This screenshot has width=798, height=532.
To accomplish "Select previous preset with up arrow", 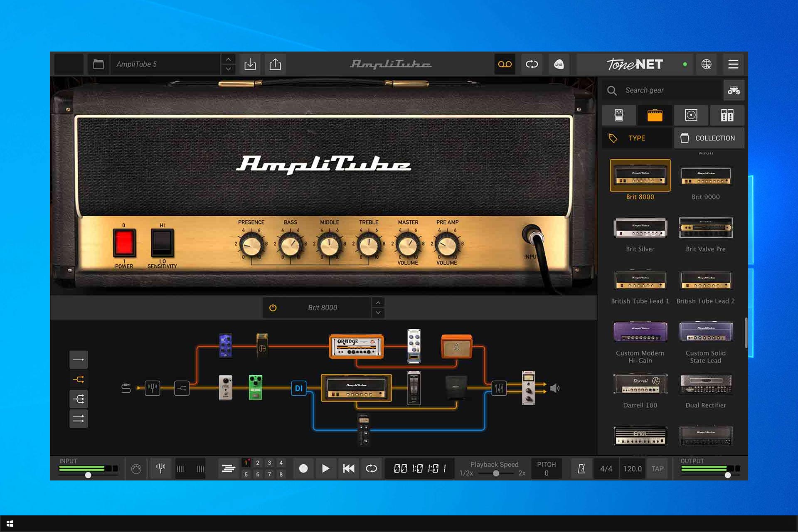I will coord(228,59).
